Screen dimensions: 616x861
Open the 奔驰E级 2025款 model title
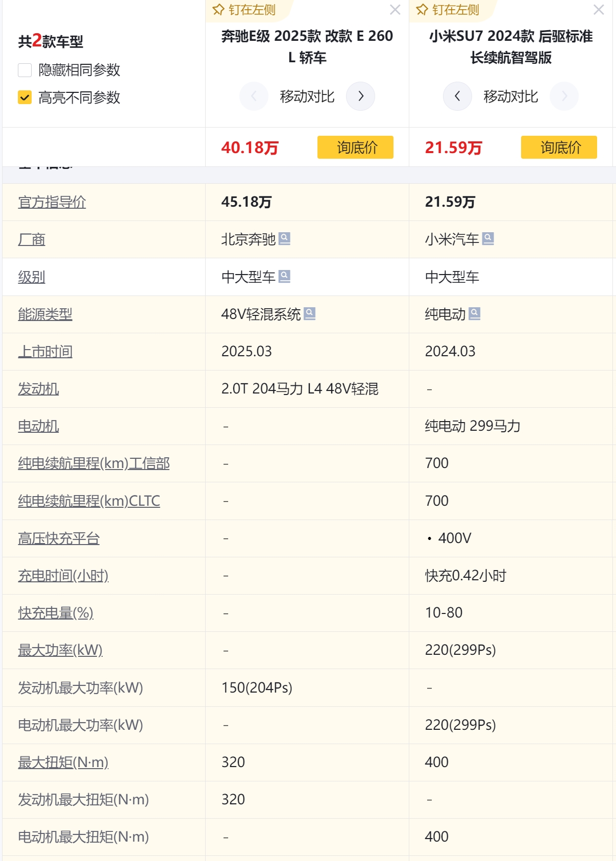[307, 46]
